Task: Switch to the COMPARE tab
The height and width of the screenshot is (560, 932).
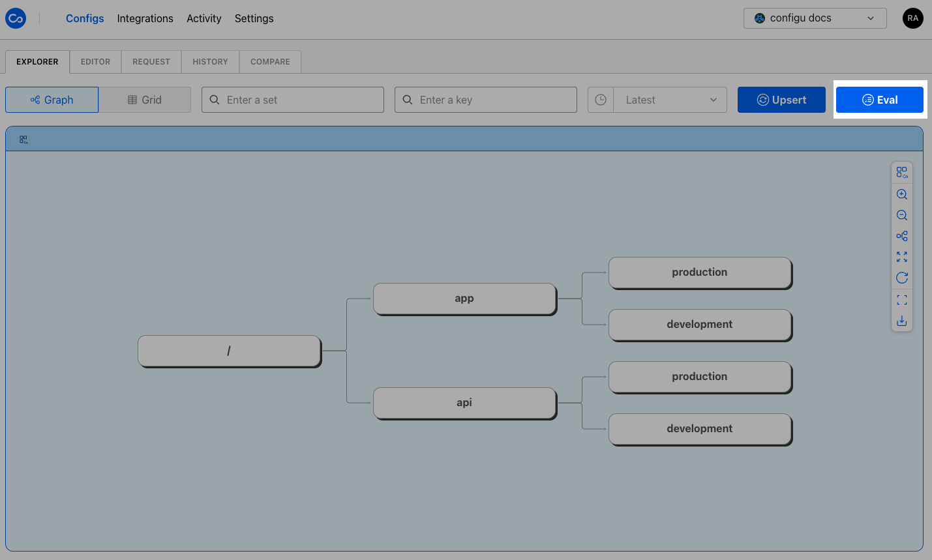Action: tap(270, 62)
